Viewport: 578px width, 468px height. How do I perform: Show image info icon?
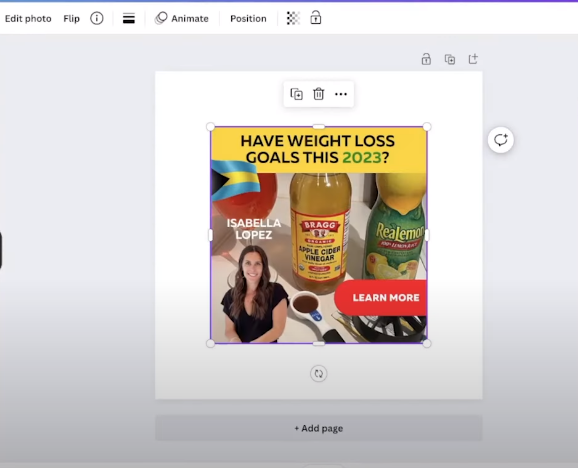point(97,18)
